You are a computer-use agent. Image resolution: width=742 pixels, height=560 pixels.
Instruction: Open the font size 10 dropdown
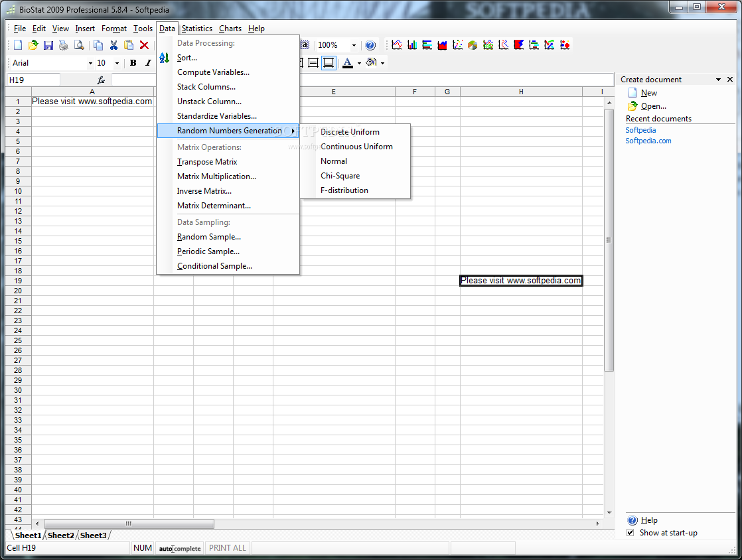(117, 63)
